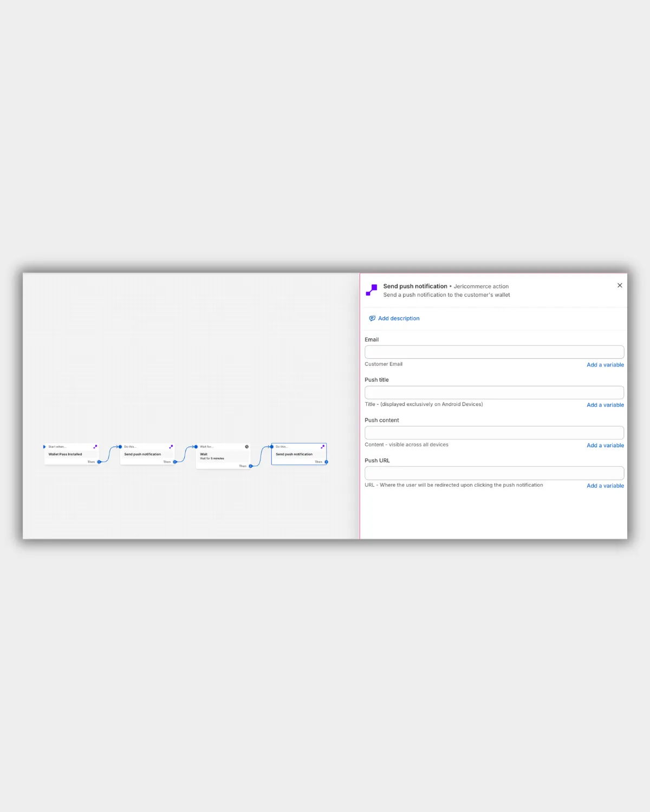Click the Then connector on the last step
Viewport: 650px width, 812px height.
click(x=326, y=462)
